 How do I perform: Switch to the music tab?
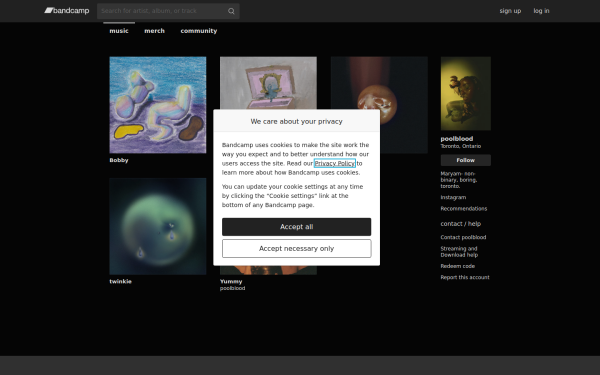pos(119,31)
